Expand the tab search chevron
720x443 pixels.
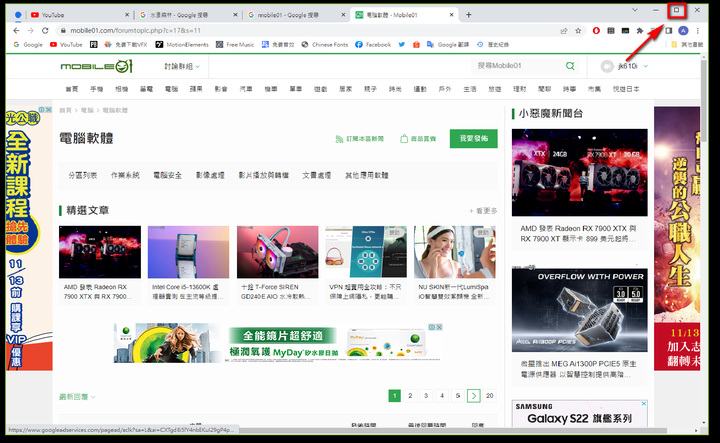(635, 10)
